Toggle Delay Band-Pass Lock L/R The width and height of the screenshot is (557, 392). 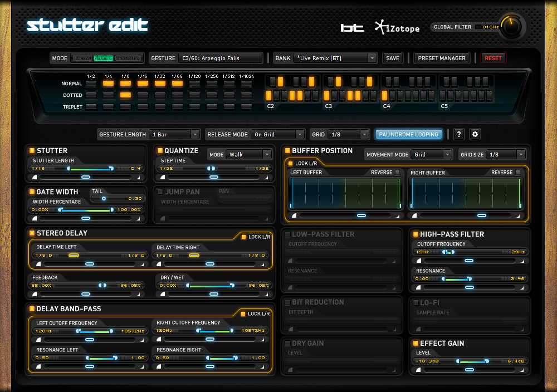243,313
